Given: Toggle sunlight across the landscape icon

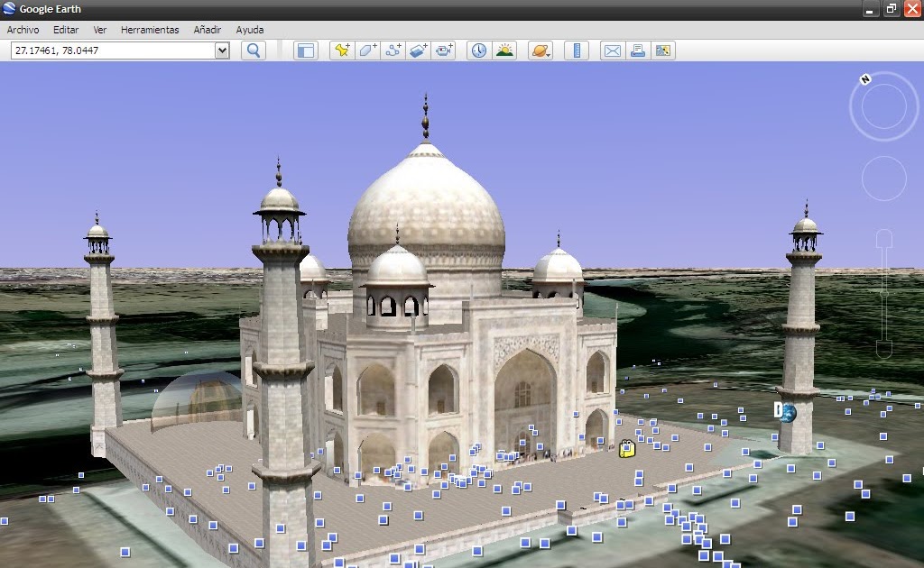Looking at the screenshot, I should pyautogui.click(x=504, y=50).
